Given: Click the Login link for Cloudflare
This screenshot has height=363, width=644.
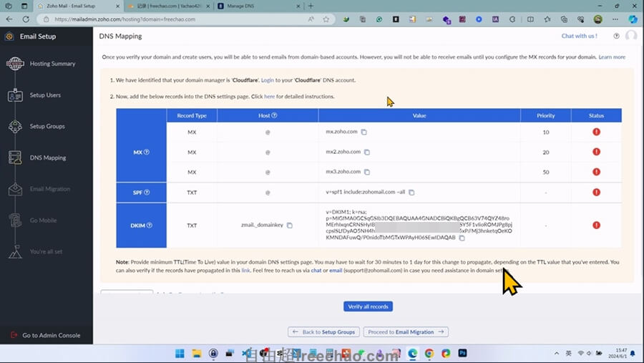Looking at the screenshot, I should click(268, 80).
